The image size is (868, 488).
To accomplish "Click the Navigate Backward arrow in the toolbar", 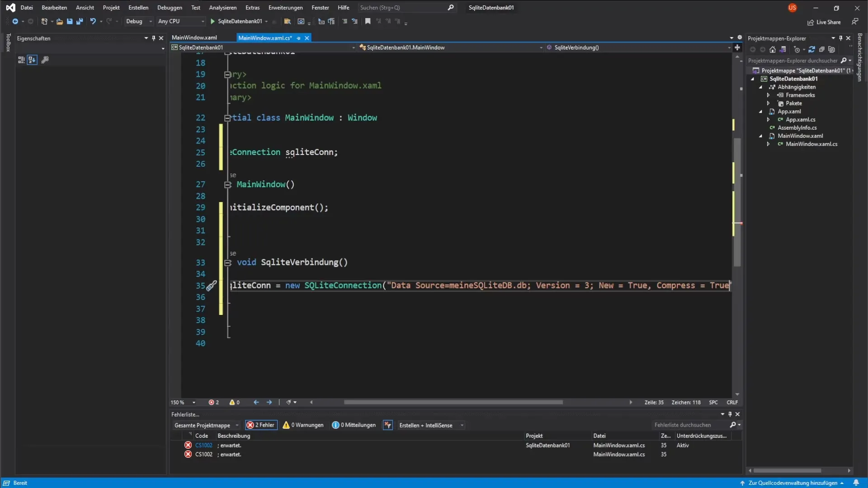I will (x=15, y=21).
